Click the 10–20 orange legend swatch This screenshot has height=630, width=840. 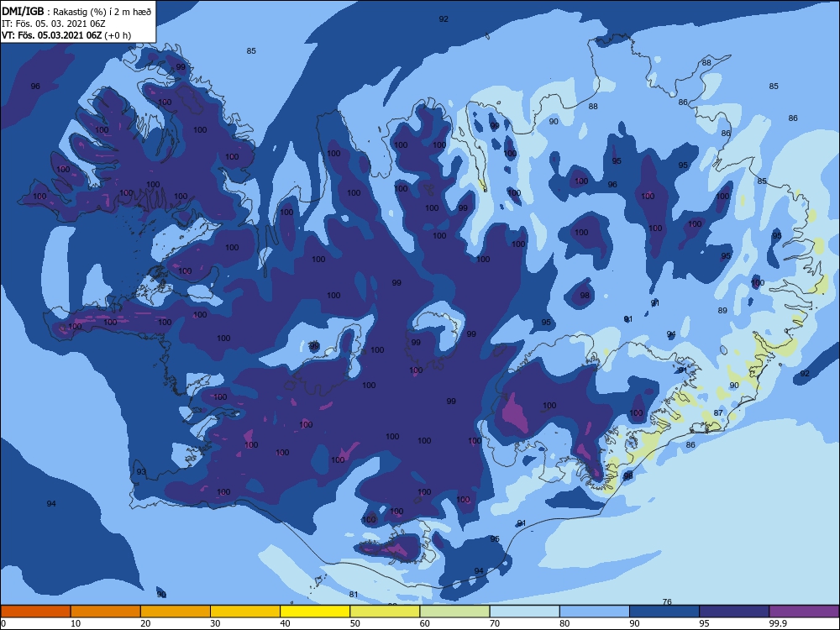(106, 612)
